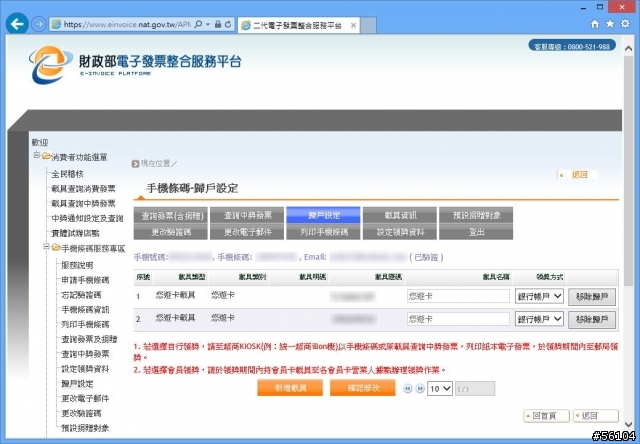This screenshot has height=444, width=640.
Task: Select the 查詢中獎發票 tab button
Action: point(247,215)
